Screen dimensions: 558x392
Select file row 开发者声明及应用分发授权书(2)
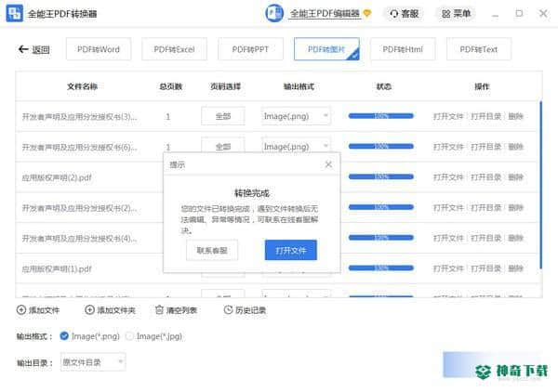click(79, 208)
